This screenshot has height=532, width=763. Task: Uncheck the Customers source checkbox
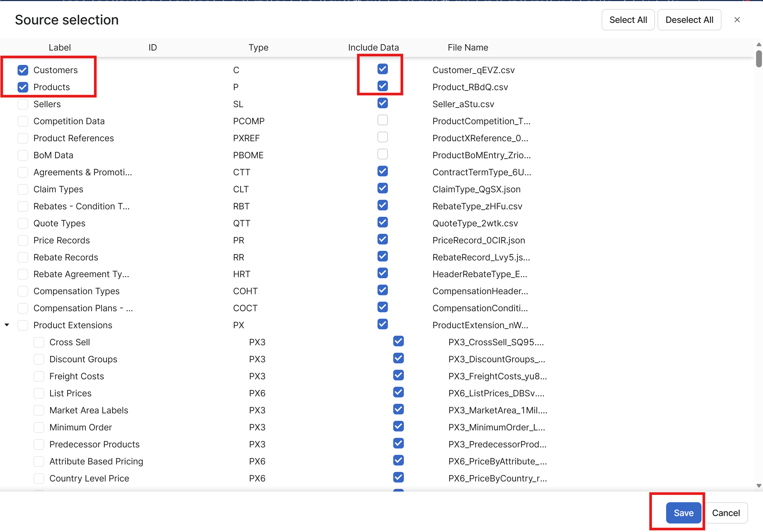[x=23, y=70]
